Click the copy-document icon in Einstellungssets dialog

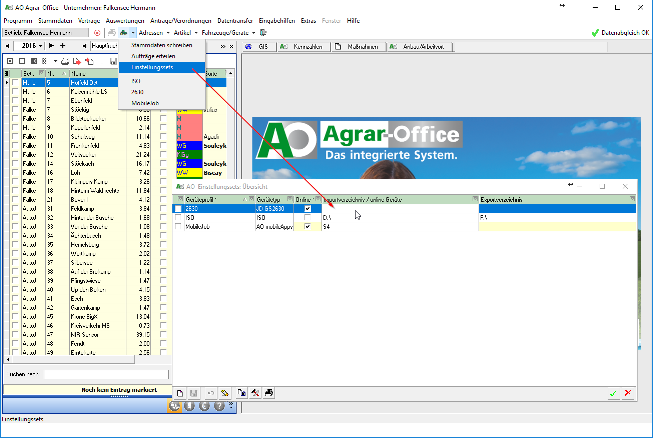click(242, 393)
